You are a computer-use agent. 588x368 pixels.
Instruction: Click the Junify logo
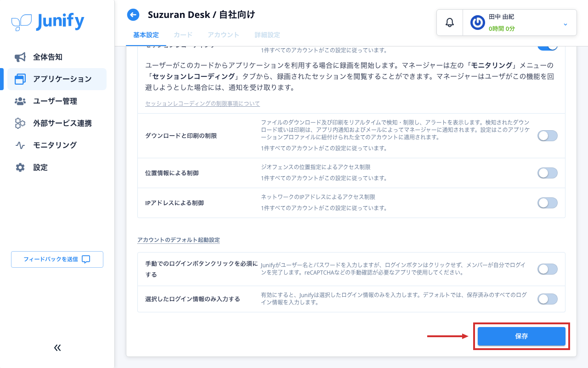click(48, 22)
